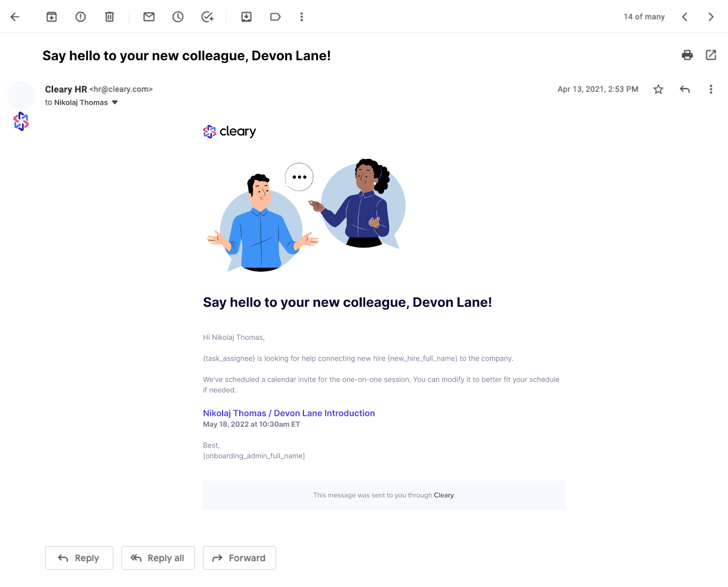Go to the older email arrow
The image size is (728, 587).
(x=711, y=17)
